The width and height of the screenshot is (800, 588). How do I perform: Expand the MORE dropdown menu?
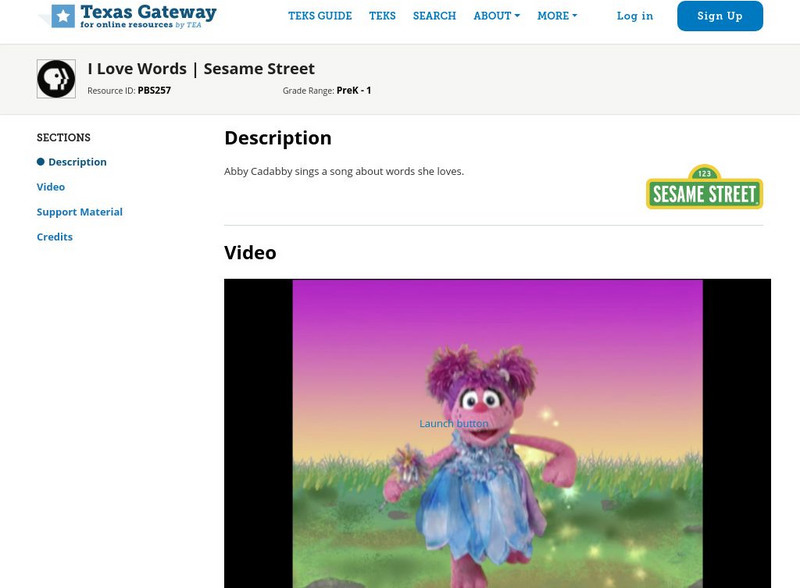pyautogui.click(x=557, y=16)
